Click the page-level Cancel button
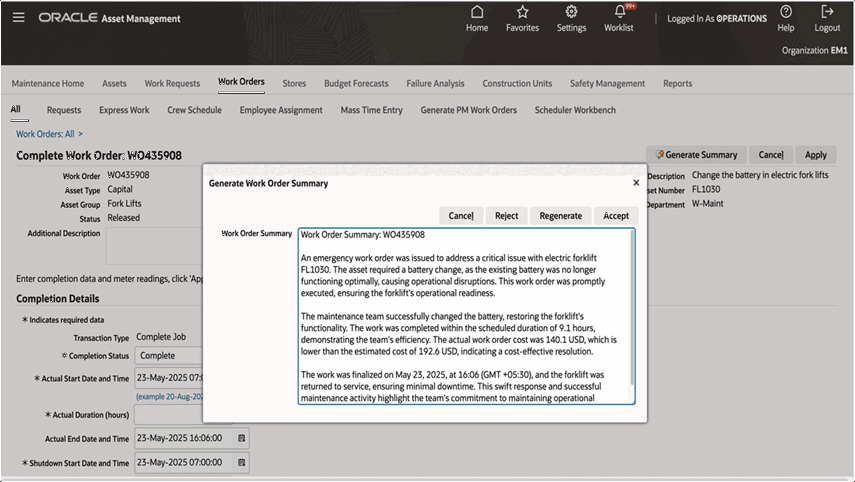855x482 pixels. (x=770, y=155)
